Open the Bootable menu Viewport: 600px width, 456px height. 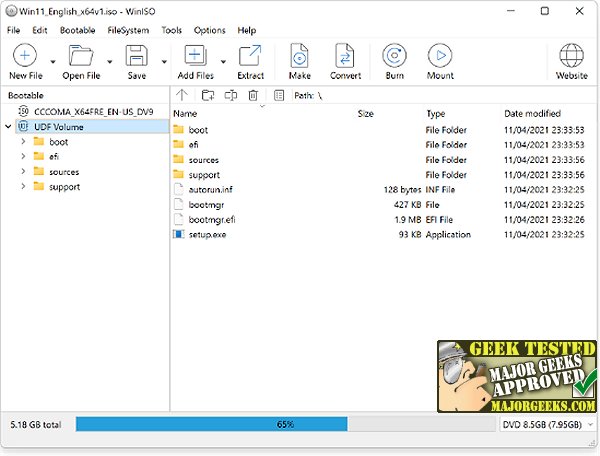tap(77, 30)
